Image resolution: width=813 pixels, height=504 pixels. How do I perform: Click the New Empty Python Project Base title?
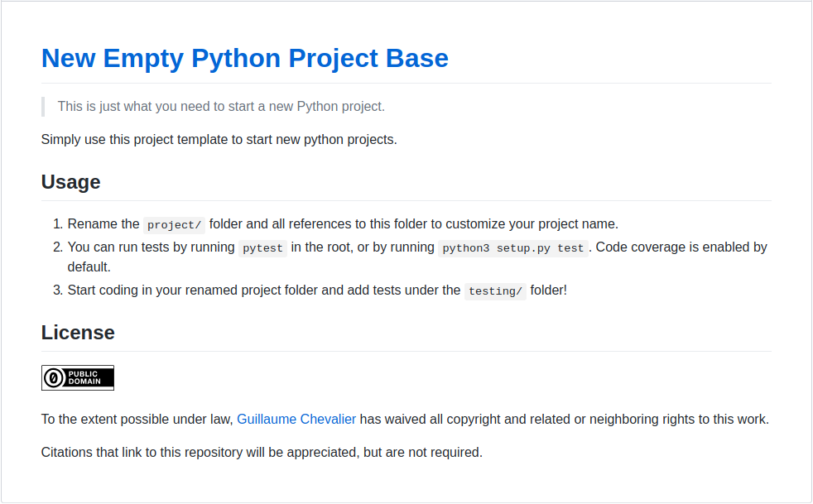click(x=244, y=58)
